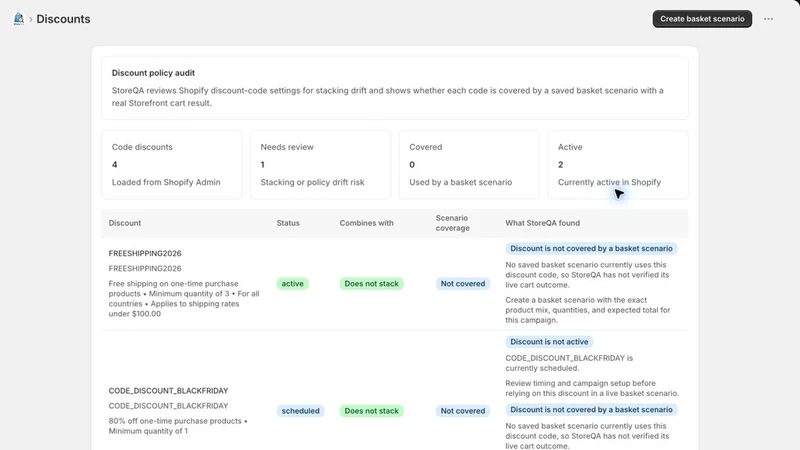This screenshot has width=800, height=450.
Task: Click the scheduled status badge
Action: click(x=300, y=411)
